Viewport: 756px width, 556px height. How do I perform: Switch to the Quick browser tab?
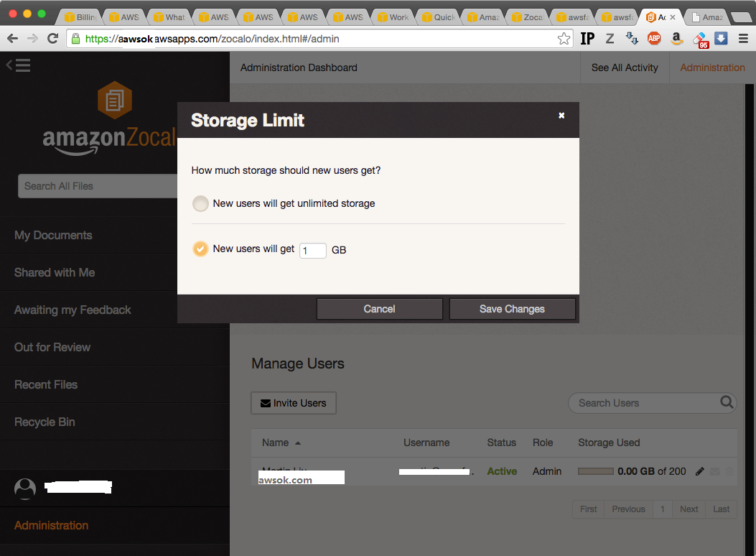[438, 17]
